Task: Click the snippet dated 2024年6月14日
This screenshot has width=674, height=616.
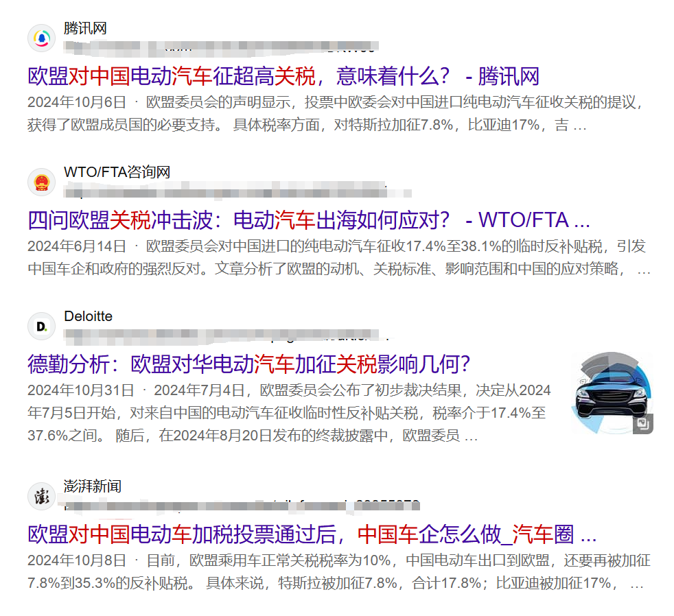Action: 336,258
